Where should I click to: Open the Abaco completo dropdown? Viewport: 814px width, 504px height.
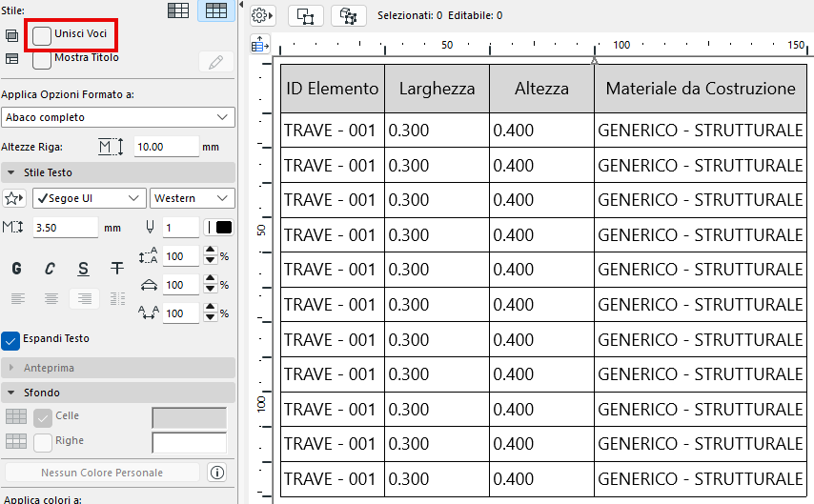118,117
